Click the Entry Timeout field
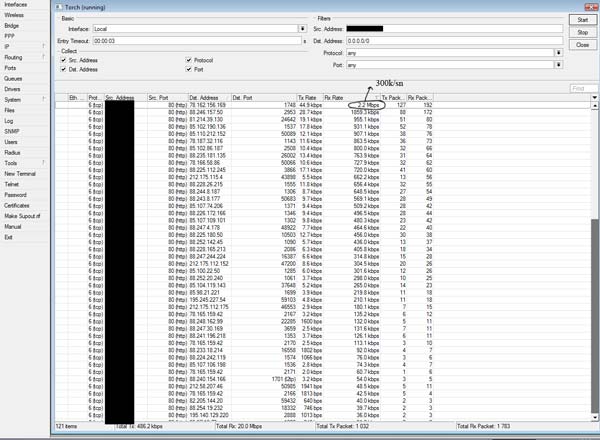This screenshot has height=440, width=600. click(x=197, y=41)
